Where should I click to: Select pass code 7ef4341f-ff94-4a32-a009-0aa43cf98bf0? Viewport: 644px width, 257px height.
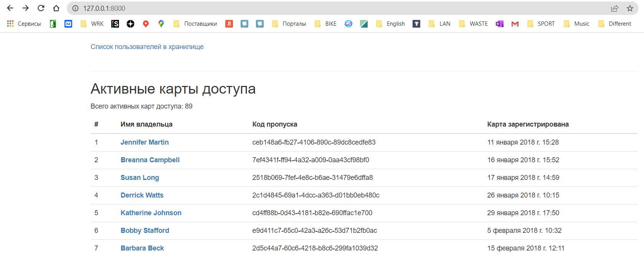[311, 160]
